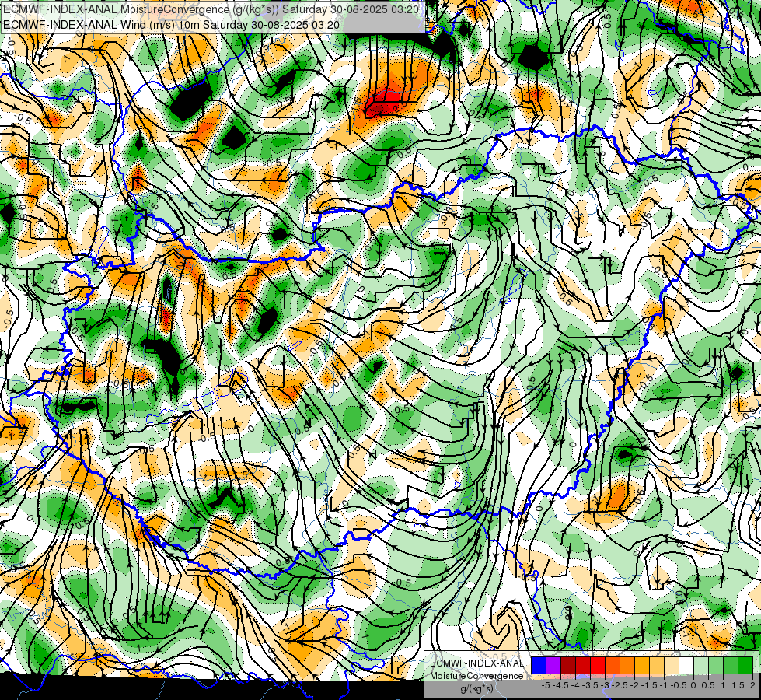This screenshot has height=700, width=761.
Task: Select the white swatch in the legend
Action: click(x=686, y=666)
